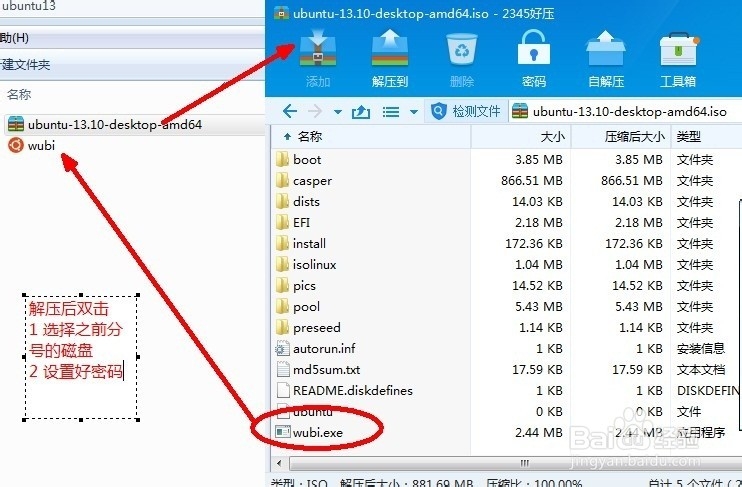The width and height of the screenshot is (742, 487).
Task: Click the address path ubuntu-13.10-desktop-amd64.iso
Action: point(629,112)
